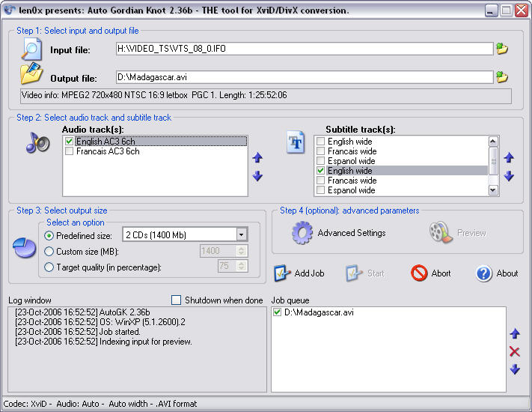
Task: Click the Start job icon
Action: pyautogui.click(x=354, y=273)
